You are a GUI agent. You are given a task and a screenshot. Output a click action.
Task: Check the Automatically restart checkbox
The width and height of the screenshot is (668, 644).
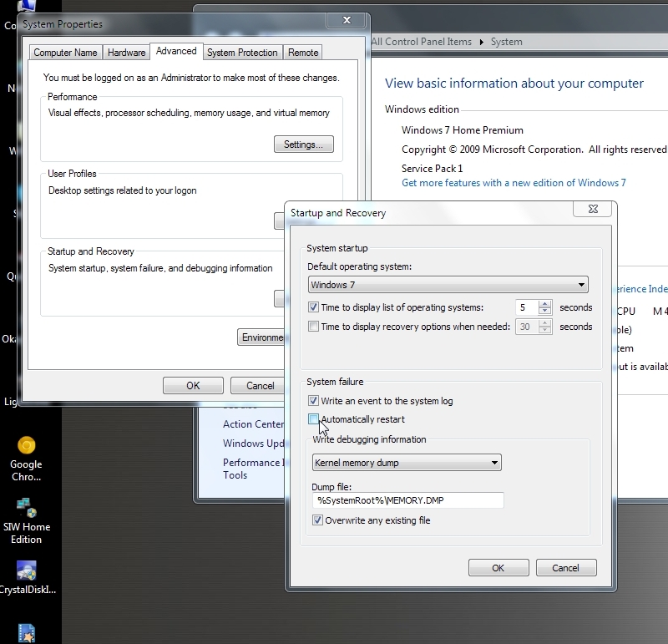313,419
